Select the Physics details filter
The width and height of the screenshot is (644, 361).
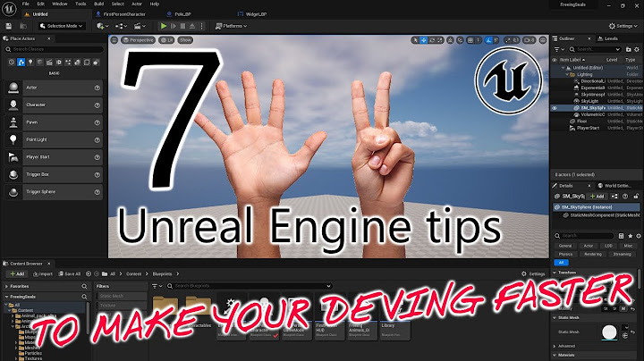[565, 255]
